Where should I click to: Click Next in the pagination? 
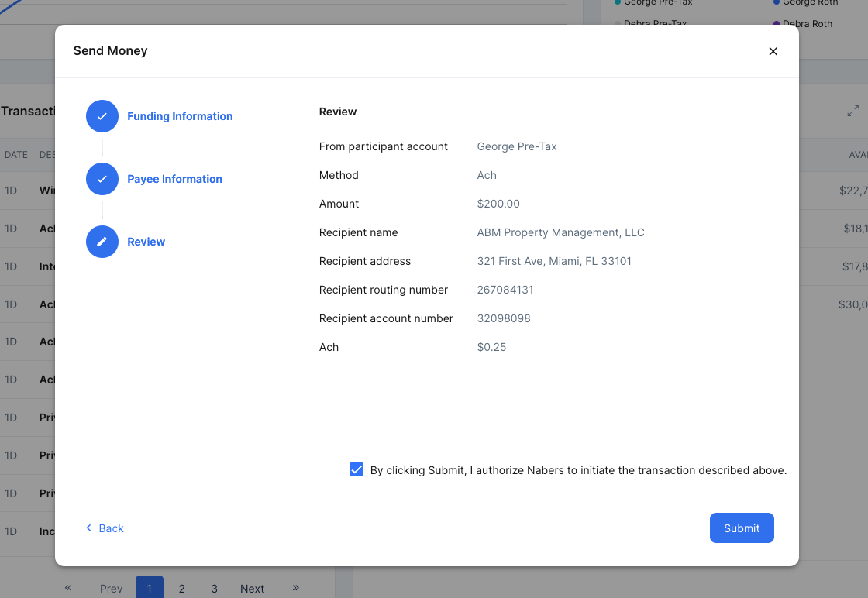coord(252,588)
